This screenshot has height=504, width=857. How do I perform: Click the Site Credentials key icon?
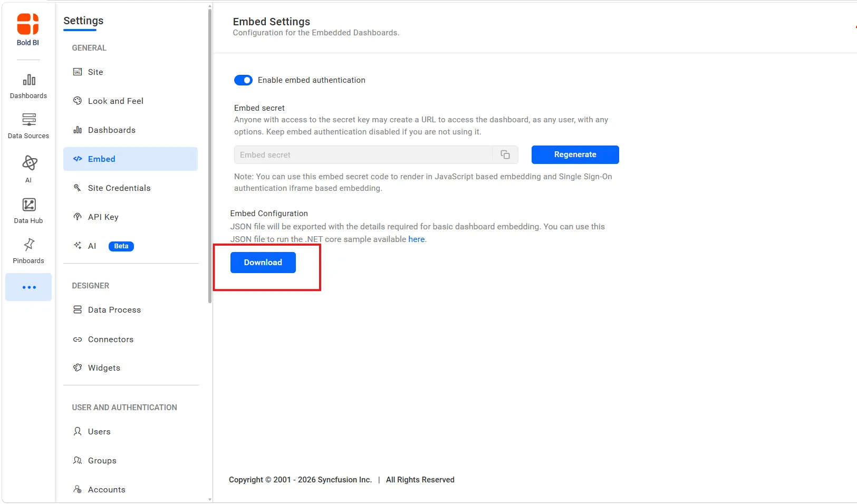pos(78,188)
